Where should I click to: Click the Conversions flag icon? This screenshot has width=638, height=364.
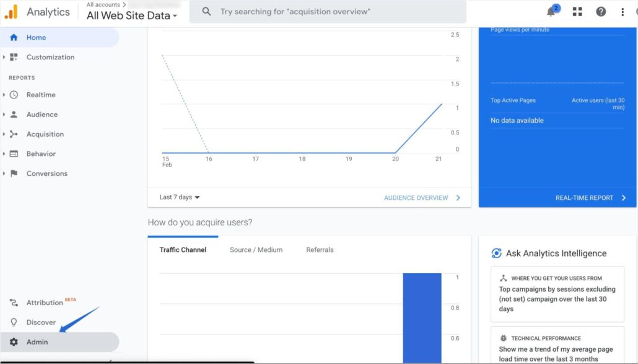(14, 173)
